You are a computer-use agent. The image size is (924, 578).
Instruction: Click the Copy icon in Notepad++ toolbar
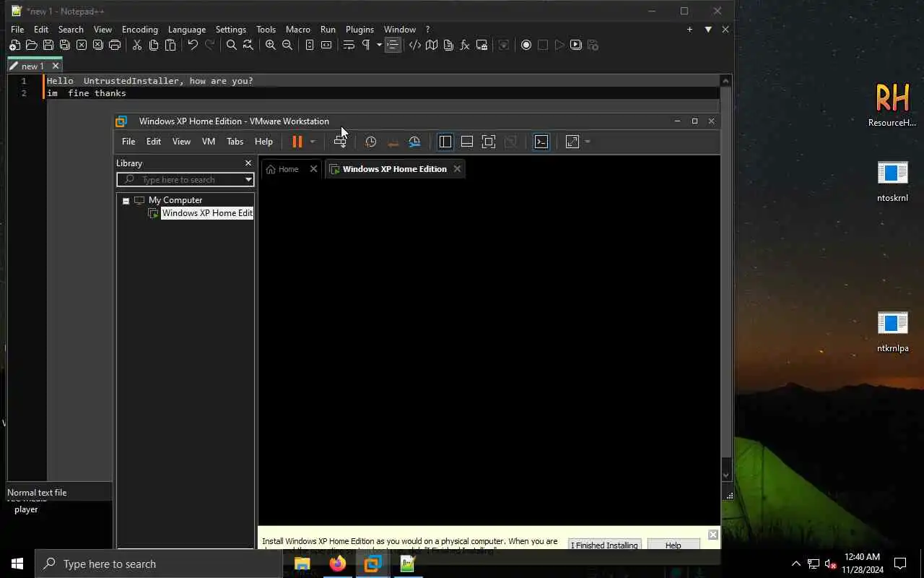point(154,45)
